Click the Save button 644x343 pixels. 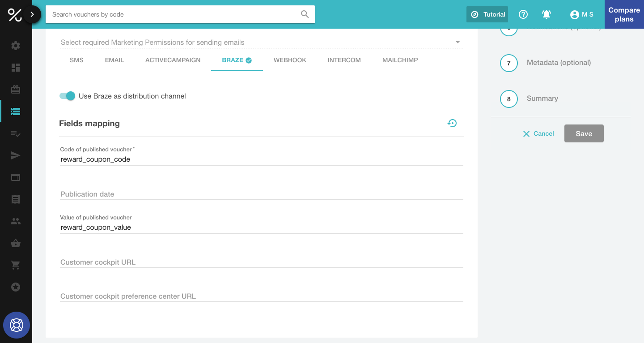[x=584, y=133]
